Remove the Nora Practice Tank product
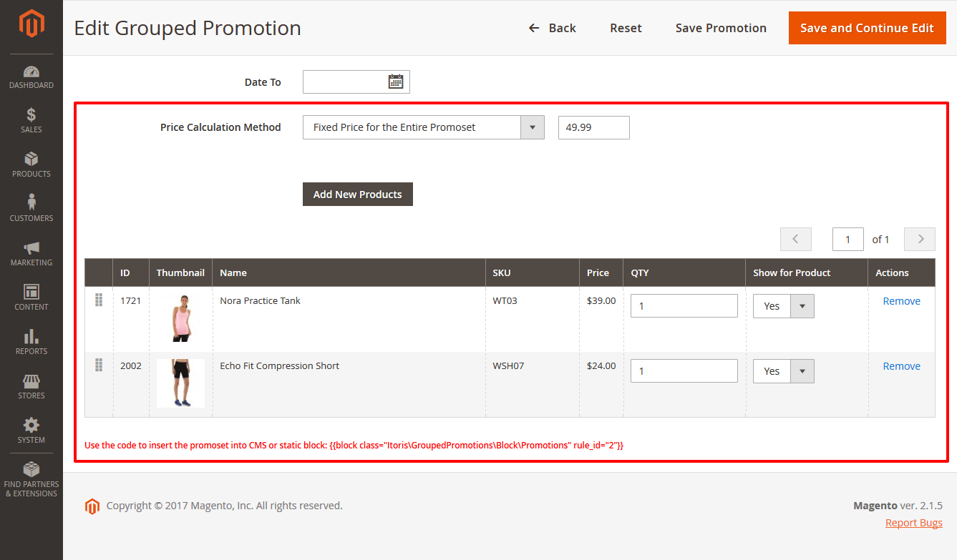This screenshot has width=957, height=560. coord(901,300)
